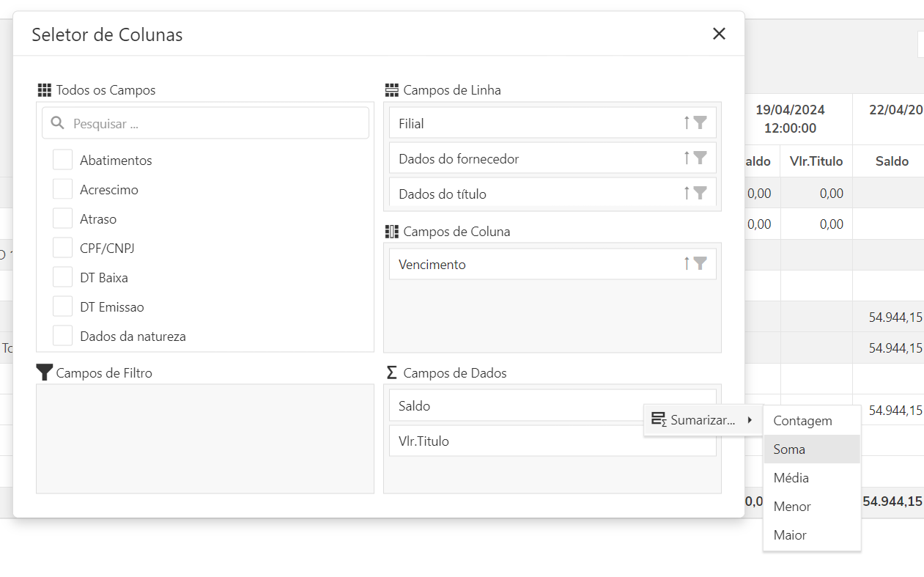The width and height of the screenshot is (924, 577).
Task: Click the filter icon on Vencimento field
Action: [x=701, y=264]
